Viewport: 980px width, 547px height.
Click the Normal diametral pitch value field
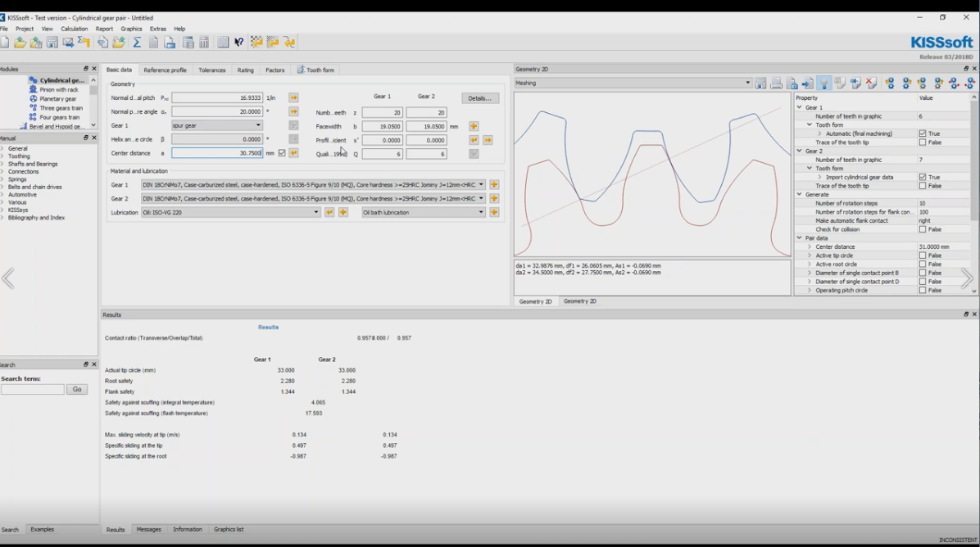217,98
